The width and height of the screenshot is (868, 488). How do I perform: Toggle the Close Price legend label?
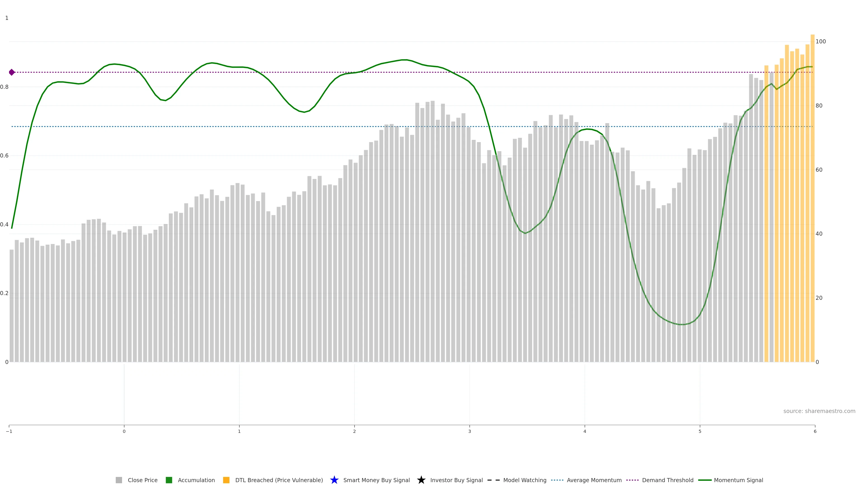point(143,480)
